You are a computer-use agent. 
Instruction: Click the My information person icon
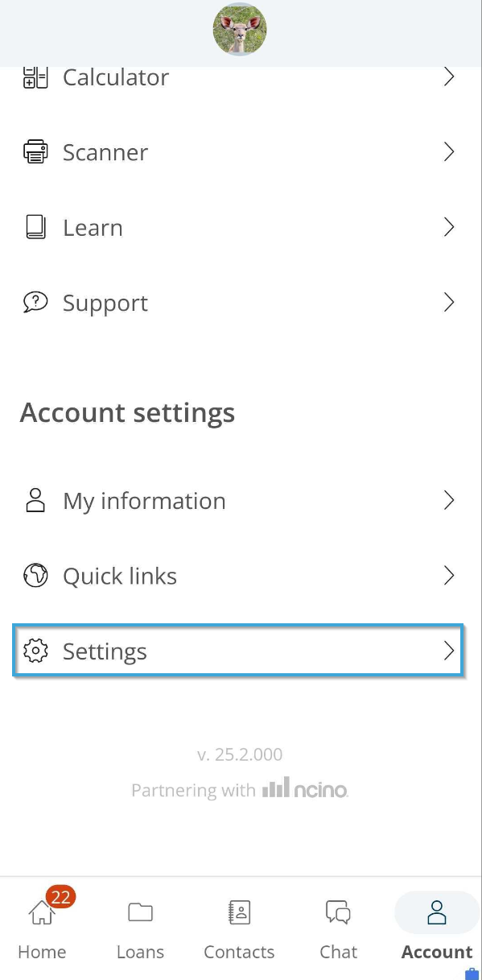(x=35, y=500)
